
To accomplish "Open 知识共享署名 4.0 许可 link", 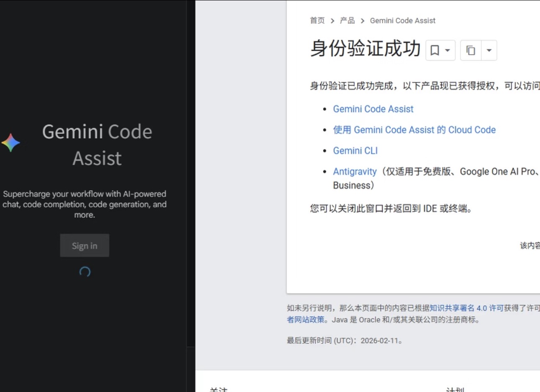I will pyautogui.click(x=467, y=308).
